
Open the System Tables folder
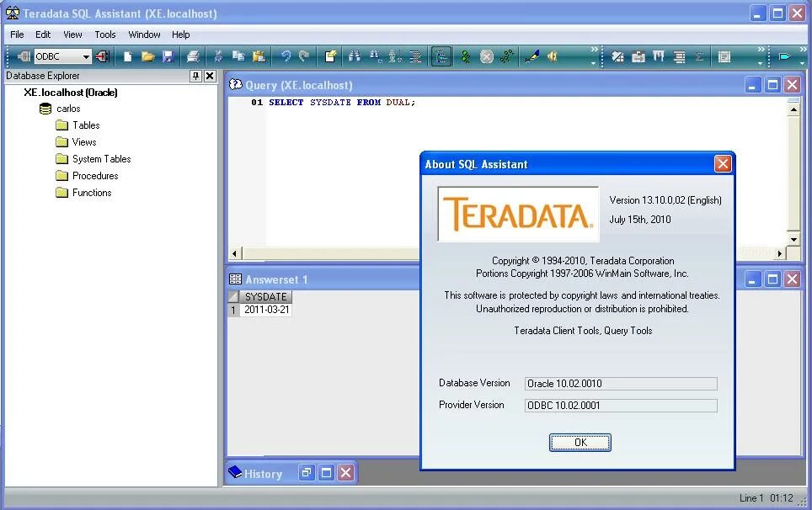click(x=101, y=159)
